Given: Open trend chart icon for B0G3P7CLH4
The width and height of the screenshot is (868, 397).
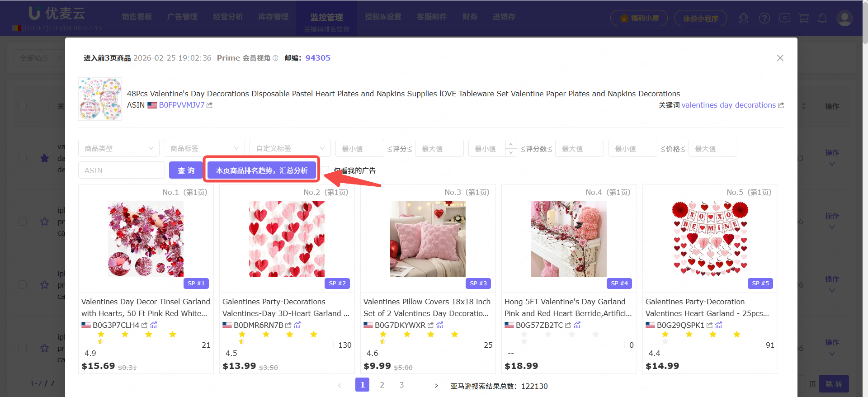Looking at the screenshot, I should point(154,325).
